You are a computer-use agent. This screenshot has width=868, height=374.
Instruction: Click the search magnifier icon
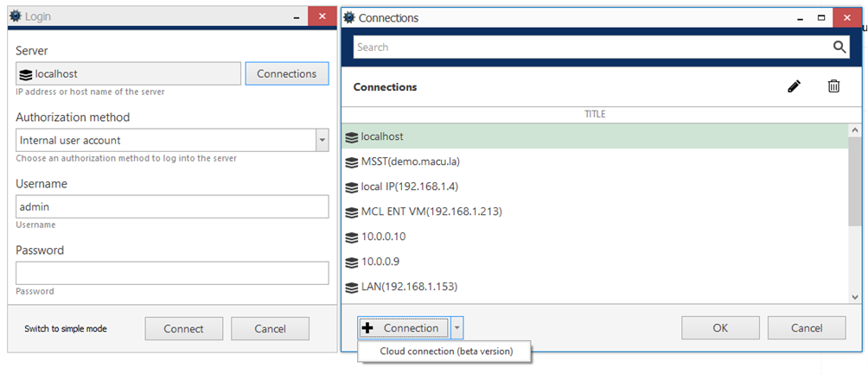(839, 48)
